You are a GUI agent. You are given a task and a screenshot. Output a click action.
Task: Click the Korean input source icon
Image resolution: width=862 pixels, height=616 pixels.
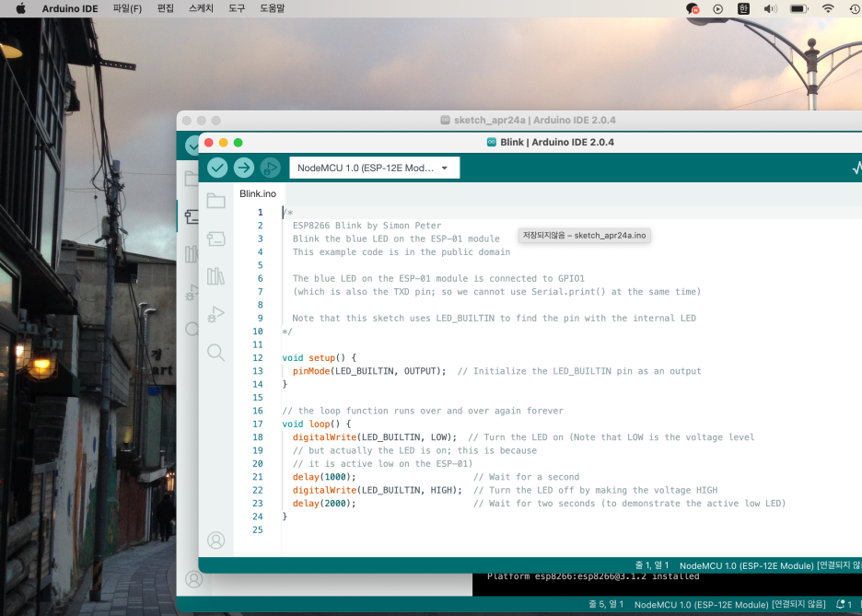click(x=743, y=8)
